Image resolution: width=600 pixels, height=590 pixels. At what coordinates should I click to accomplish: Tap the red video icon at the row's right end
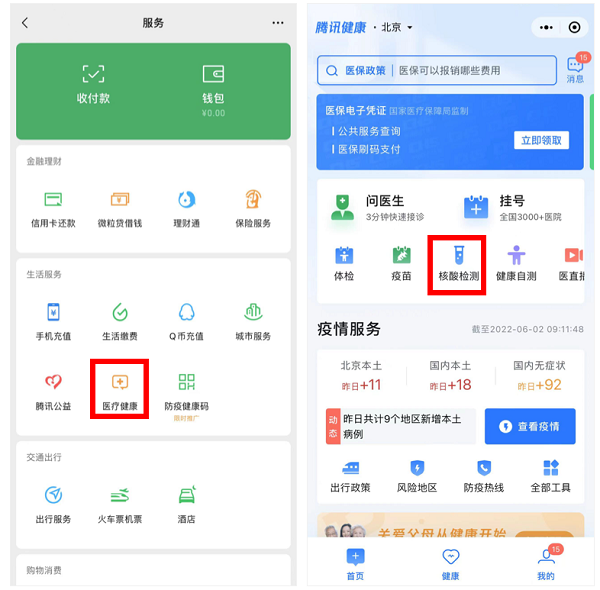574,255
